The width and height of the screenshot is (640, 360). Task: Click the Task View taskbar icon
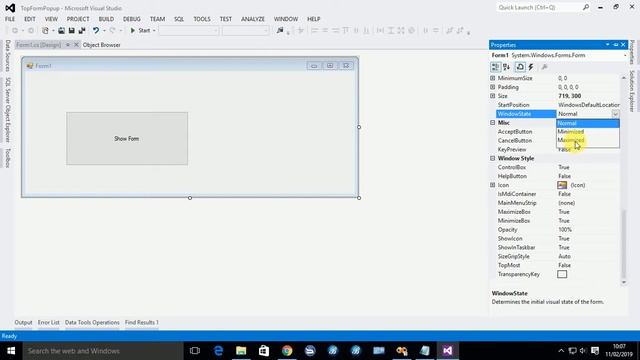[x=195, y=351]
